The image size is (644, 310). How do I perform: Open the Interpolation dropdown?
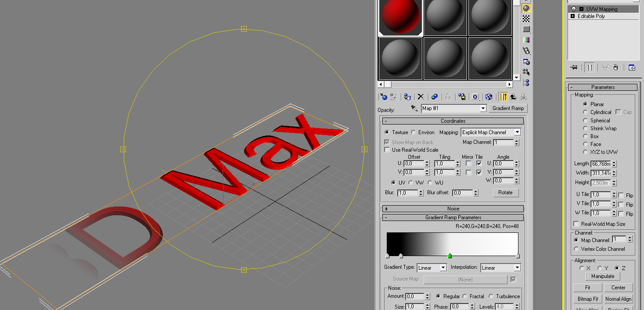point(517,267)
